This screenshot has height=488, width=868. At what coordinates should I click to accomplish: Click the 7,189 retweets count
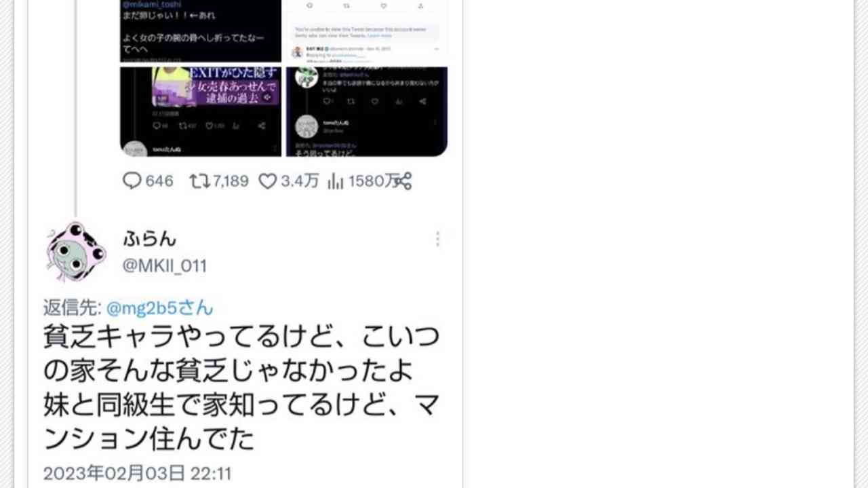point(231,181)
